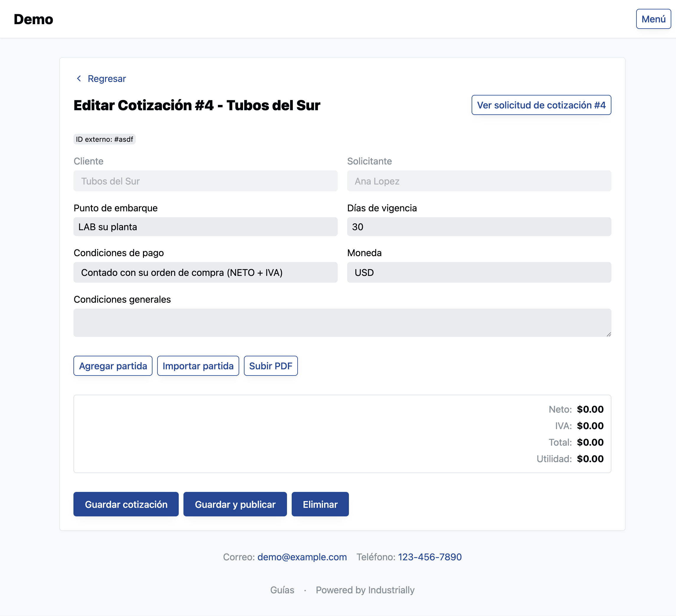Select the Días de vigencia field showing 30
This screenshot has width=676, height=616.
[478, 227]
